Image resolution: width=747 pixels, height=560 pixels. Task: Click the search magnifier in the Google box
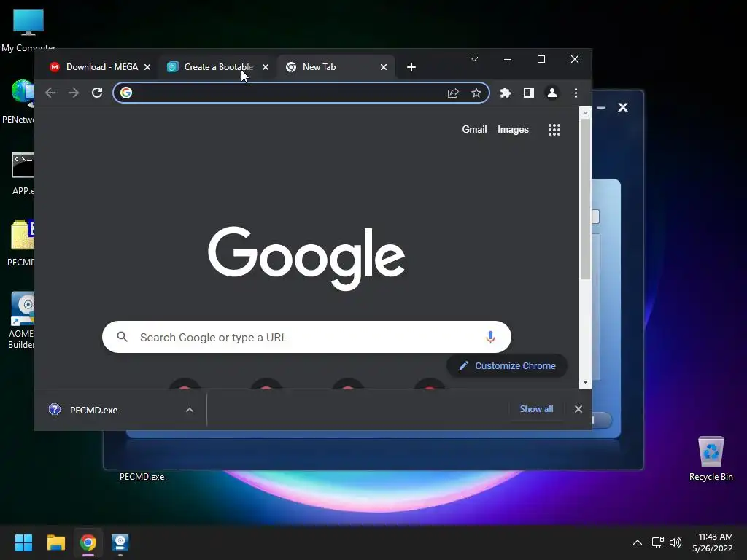[123, 337]
